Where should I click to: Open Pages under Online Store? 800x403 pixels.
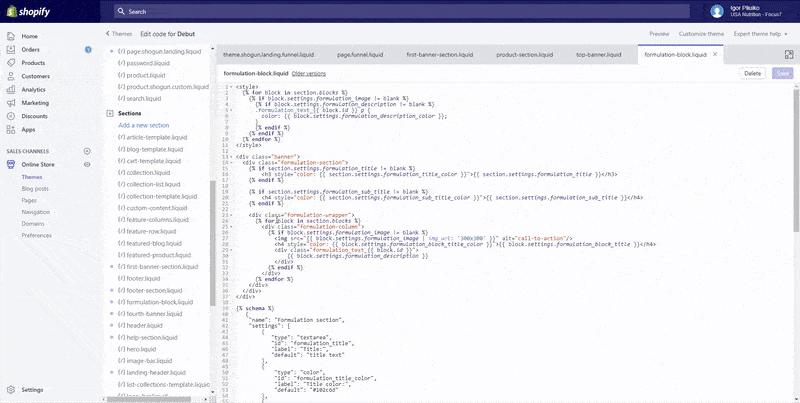[x=29, y=200]
